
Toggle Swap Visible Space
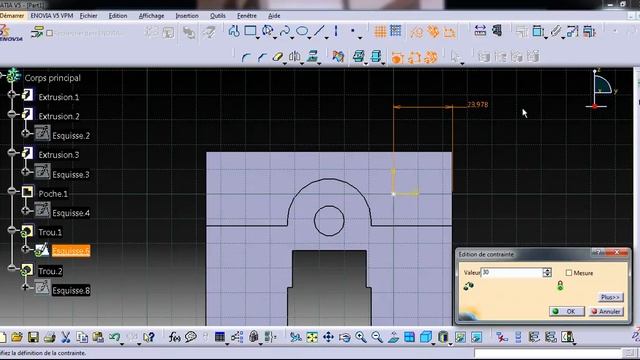[x=477, y=337]
